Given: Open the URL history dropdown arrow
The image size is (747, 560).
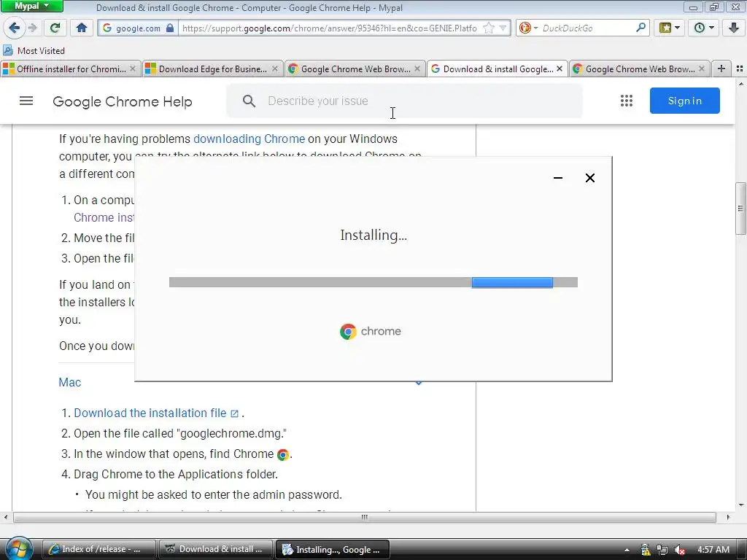Looking at the screenshot, I should tap(503, 28).
